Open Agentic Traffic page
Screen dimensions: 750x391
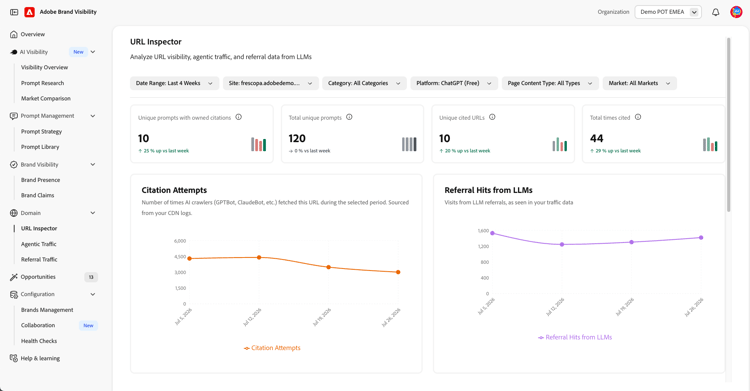[38, 244]
